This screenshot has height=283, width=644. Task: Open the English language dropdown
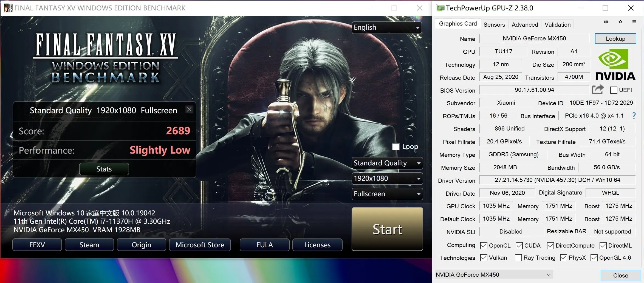pyautogui.click(x=387, y=27)
